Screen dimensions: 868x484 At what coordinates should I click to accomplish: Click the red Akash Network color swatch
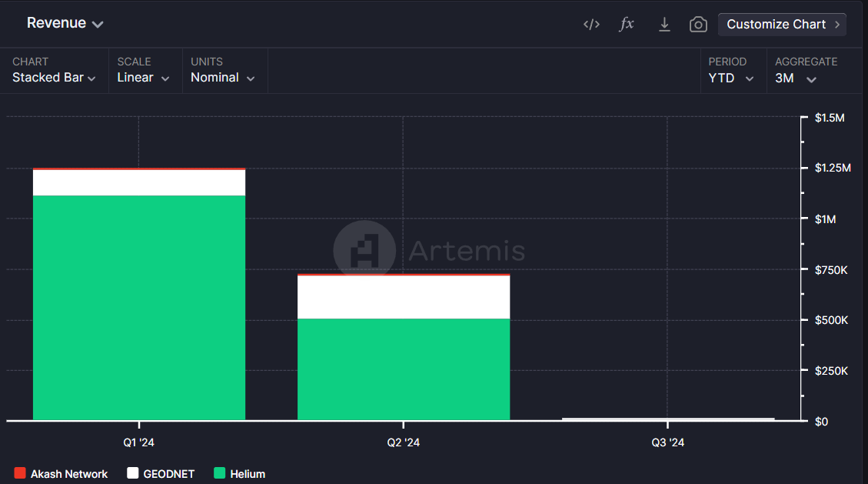click(x=20, y=473)
